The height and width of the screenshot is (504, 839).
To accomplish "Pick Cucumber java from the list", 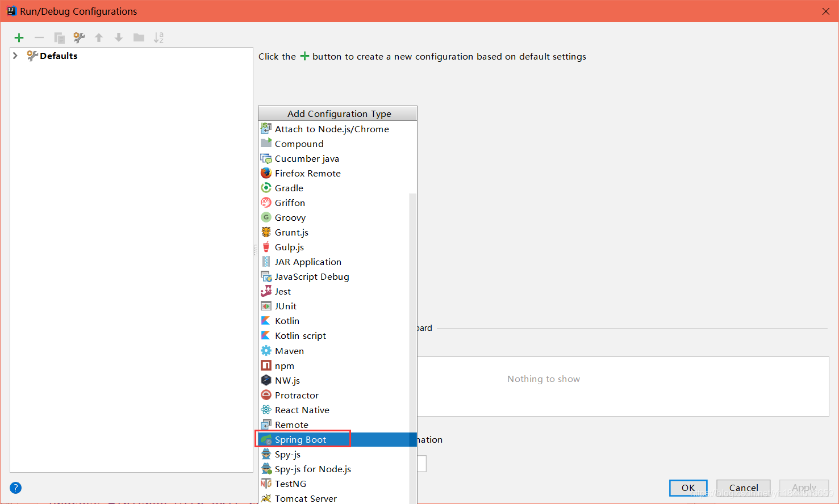I will (337, 158).
